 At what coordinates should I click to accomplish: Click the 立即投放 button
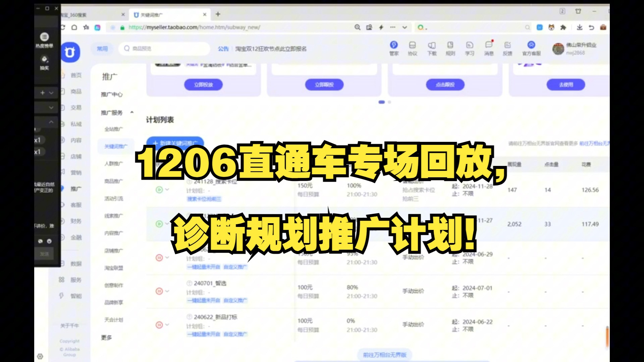[203, 85]
